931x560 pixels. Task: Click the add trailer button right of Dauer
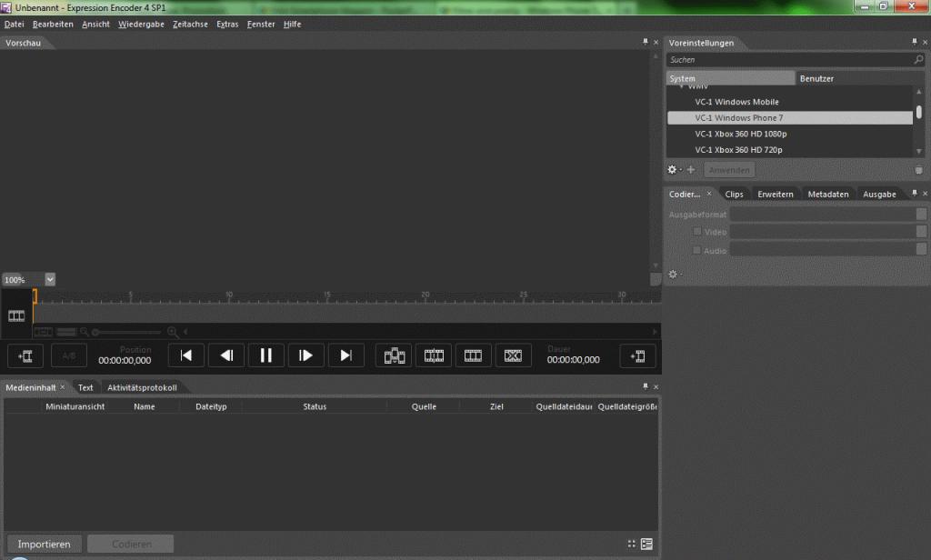637,355
